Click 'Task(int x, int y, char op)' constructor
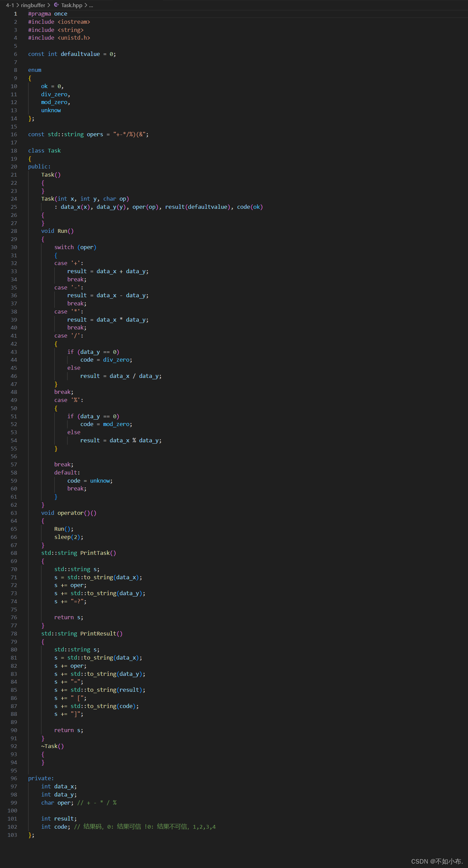The image size is (468, 868). click(x=85, y=199)
